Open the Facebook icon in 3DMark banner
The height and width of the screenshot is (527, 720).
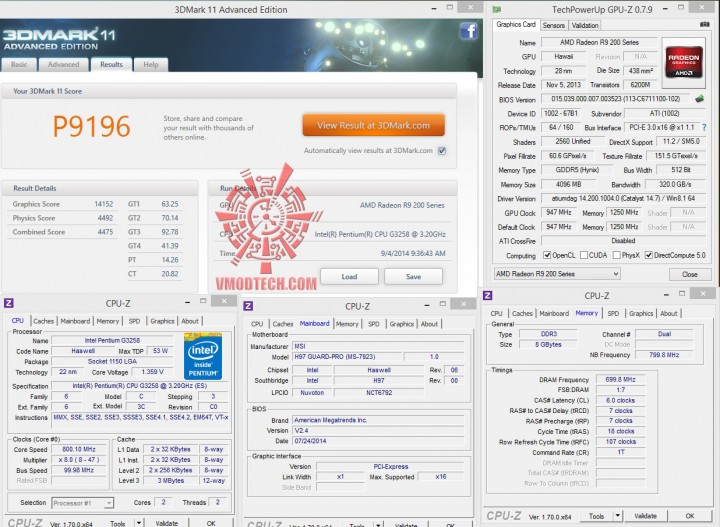point(468,31)
